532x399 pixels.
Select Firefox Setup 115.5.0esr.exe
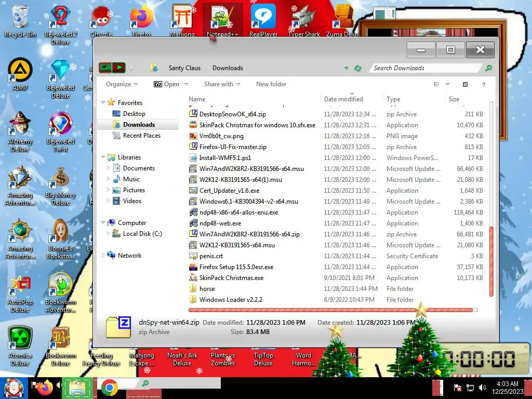(x=236, y=267)
